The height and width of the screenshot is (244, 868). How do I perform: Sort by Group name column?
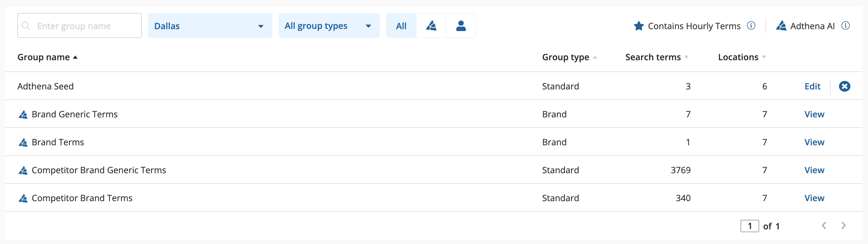click(48, 57)
